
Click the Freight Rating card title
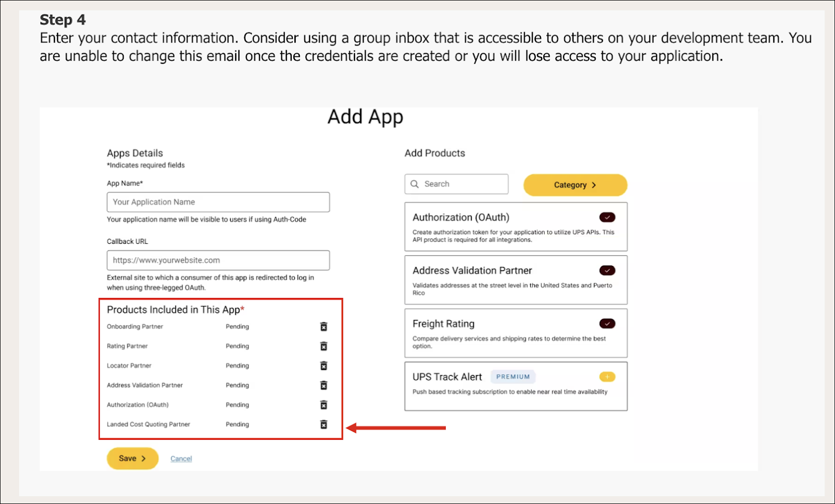click(x=444, y=323)
